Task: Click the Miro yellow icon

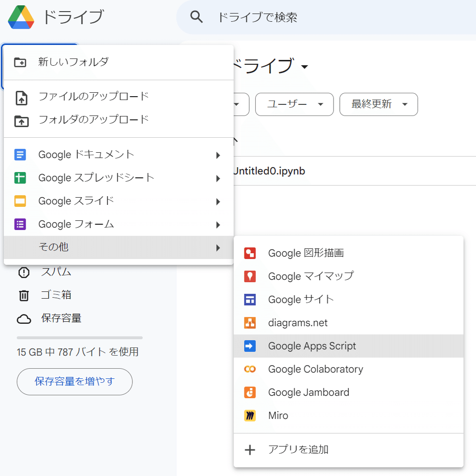Action: pyautogui.click(x=250, y=416)
